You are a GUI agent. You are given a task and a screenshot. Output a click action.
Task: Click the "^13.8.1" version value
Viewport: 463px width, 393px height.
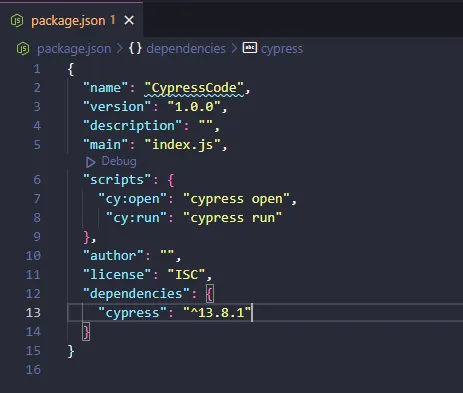click(x=217, y=313)
